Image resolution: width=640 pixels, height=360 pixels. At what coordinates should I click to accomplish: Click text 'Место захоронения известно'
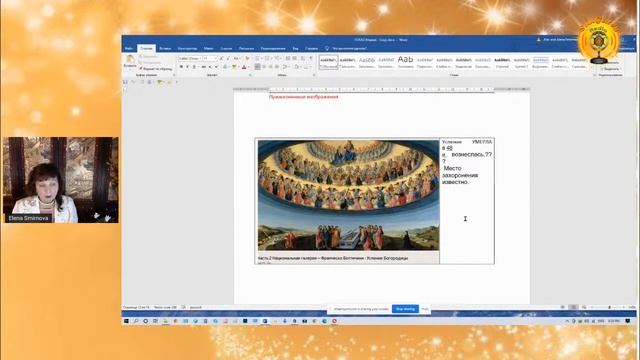(460, 175)
